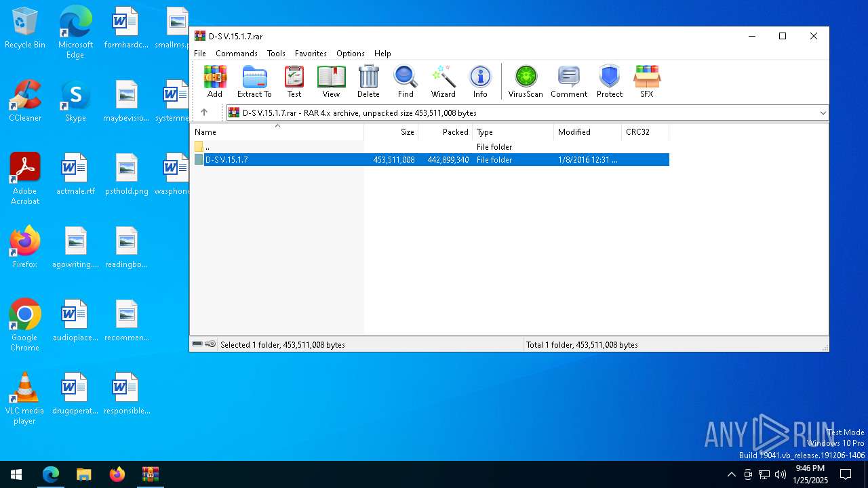Select the maybevisio image file on desktop

point(127,101)
